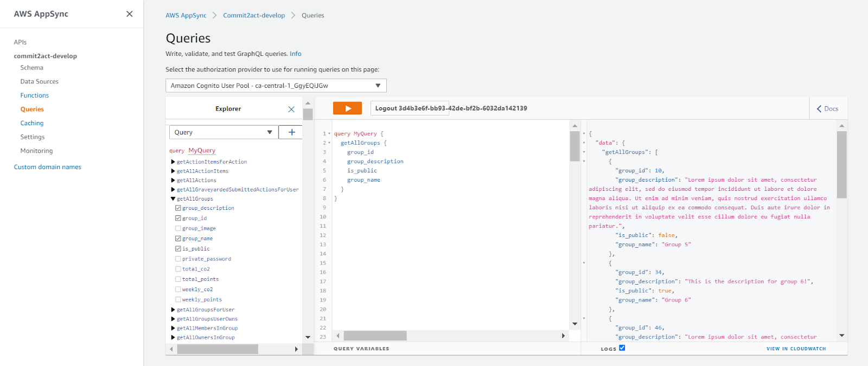Click "Group 6" value in results
868x366 pixels.
676,300
